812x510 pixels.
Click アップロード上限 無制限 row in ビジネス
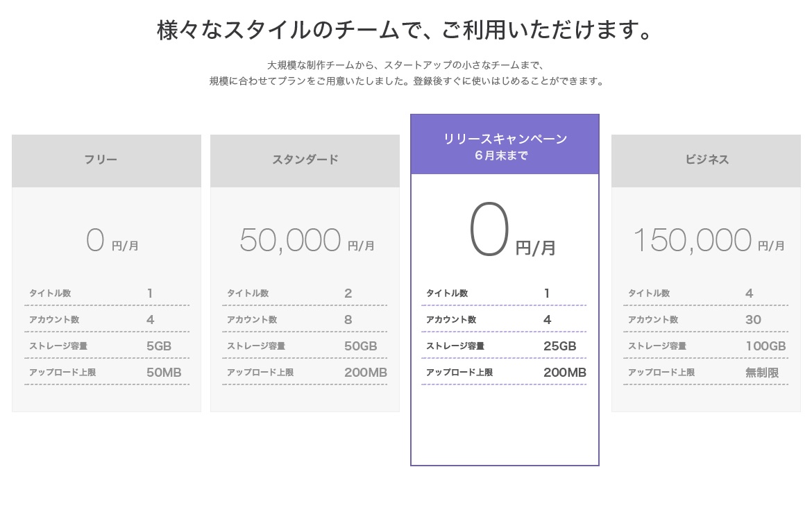coord(706,373)
